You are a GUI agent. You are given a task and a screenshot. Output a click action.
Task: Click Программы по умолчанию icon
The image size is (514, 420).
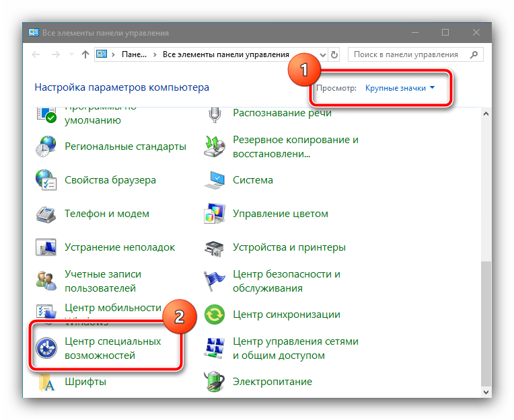point(46,114)
